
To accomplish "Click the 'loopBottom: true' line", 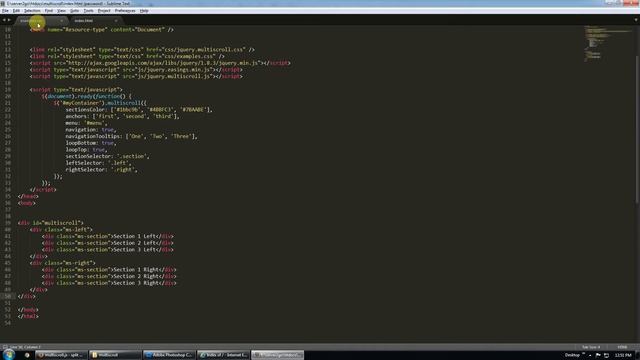I will [91, 143].
